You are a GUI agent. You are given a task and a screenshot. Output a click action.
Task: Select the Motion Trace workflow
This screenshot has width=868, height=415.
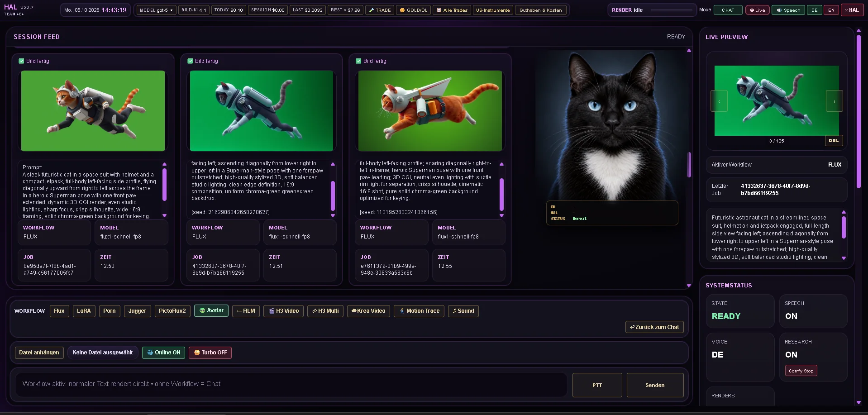click(x=419, y=311)
